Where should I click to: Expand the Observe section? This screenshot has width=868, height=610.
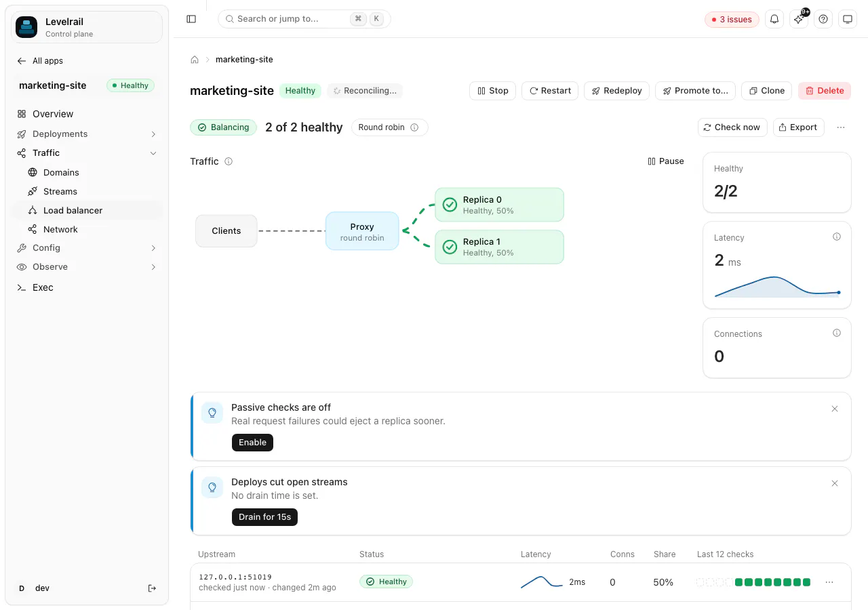pos(153,267)
